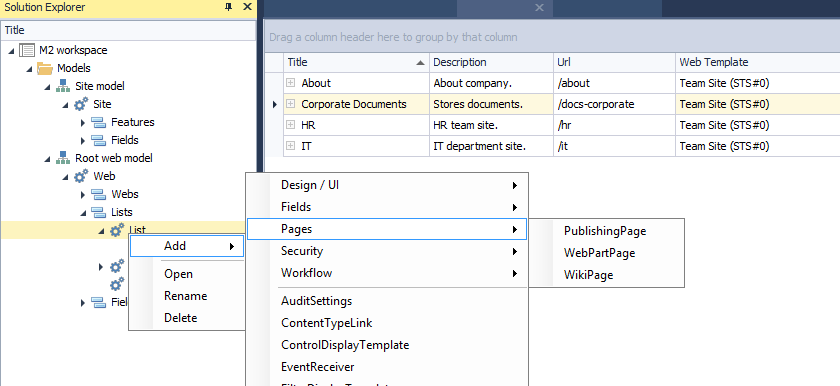Open the Security submenu

click(387, 251)
